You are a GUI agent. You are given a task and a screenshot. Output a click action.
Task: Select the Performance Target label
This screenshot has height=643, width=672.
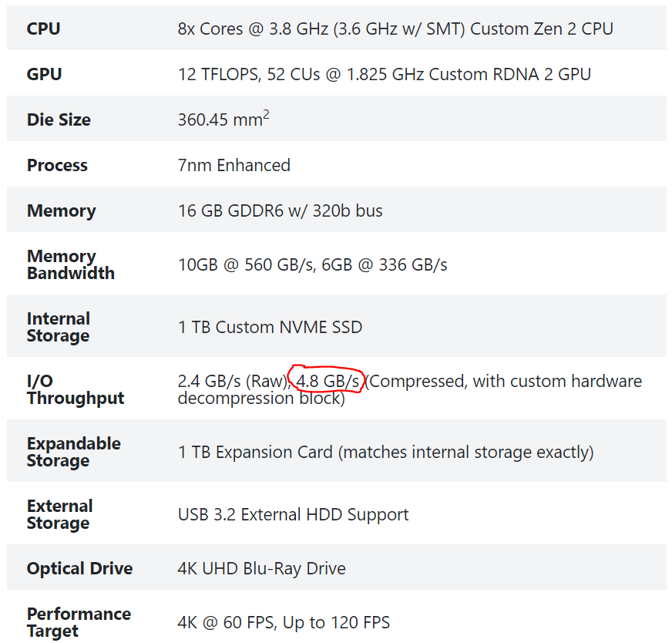[79, 622]
